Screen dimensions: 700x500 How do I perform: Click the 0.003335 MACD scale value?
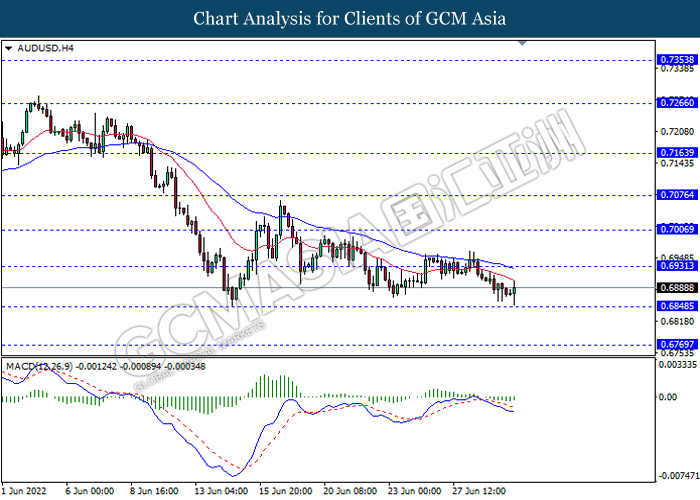point(678,365)
